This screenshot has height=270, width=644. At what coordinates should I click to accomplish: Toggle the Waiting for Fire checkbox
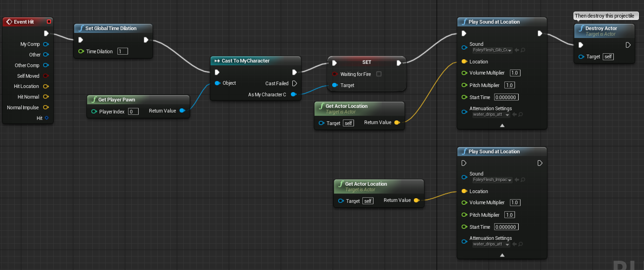379,74
